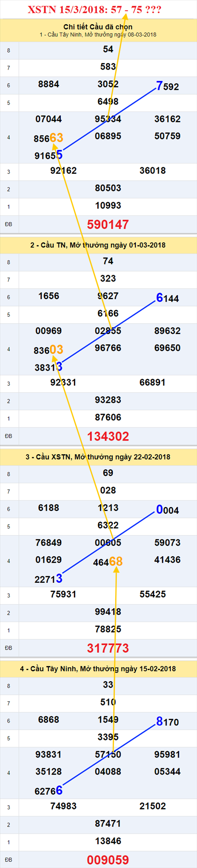Select the red special prize '009059'

pos(108,860)
